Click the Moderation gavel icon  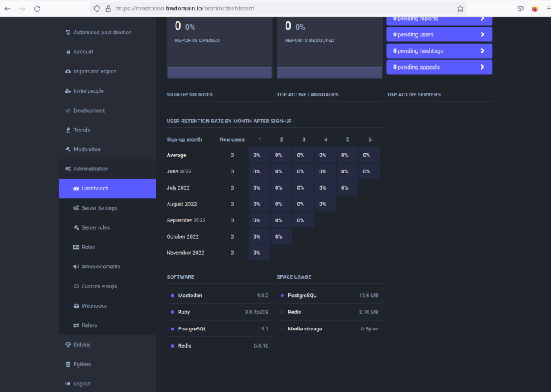[68, 150]
